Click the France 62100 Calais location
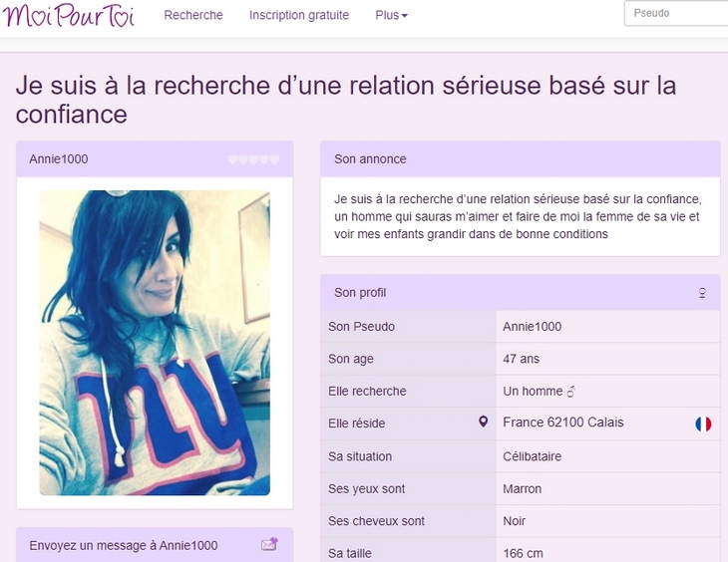The height and width of the screenshot is (562, 728). click(563, 422)
